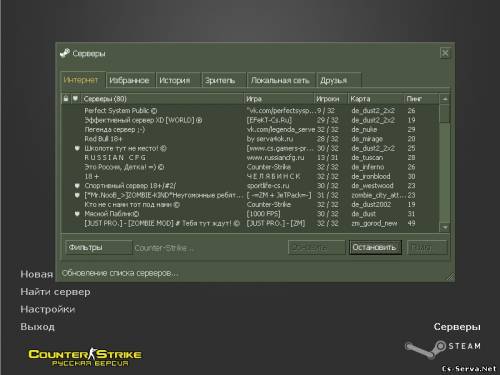Click the Steam logo

pyautogui.click(x=443, y=348)
